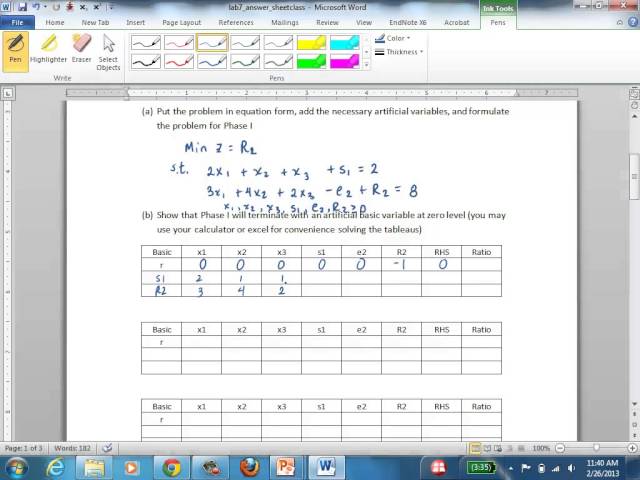Viewport: 640px width, 480px height.
Task: Open Word Help question mark icon
Action: 633,22
